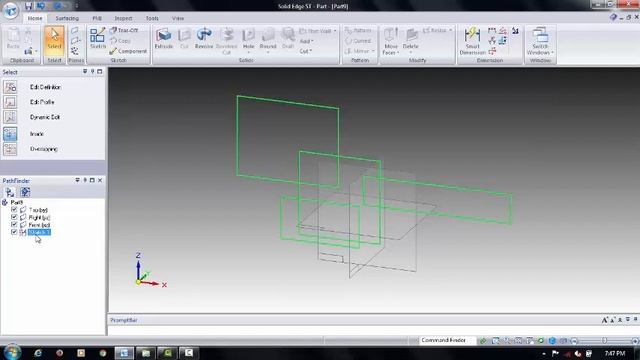Viewport: 640px width, 360px height.
Task: Open the Solid Edge application button
Action: 11,10
